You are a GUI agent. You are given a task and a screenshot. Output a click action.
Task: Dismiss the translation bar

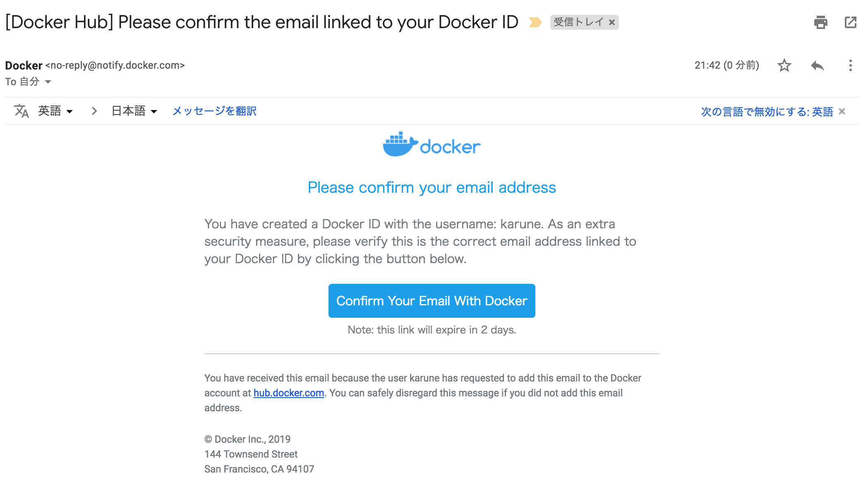[x=842, y=111]
